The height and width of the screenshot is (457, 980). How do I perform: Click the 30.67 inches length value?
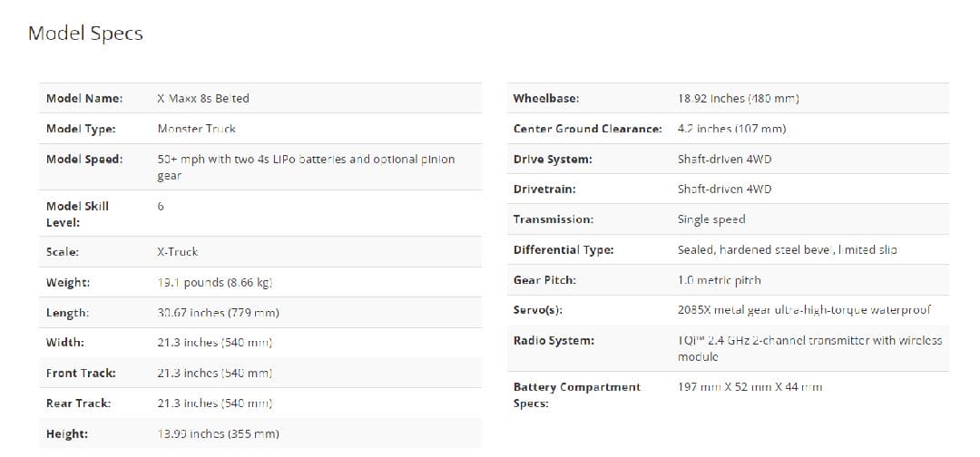pos(218,313)
